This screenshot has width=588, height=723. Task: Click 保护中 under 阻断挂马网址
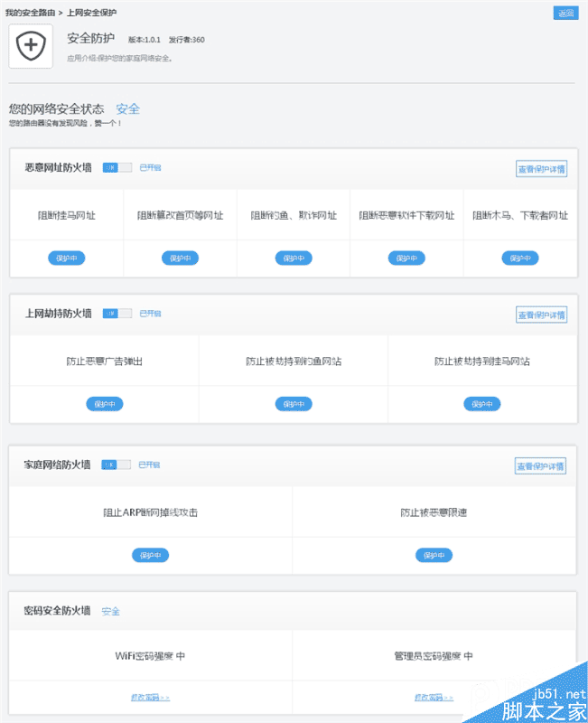(66, 258)
